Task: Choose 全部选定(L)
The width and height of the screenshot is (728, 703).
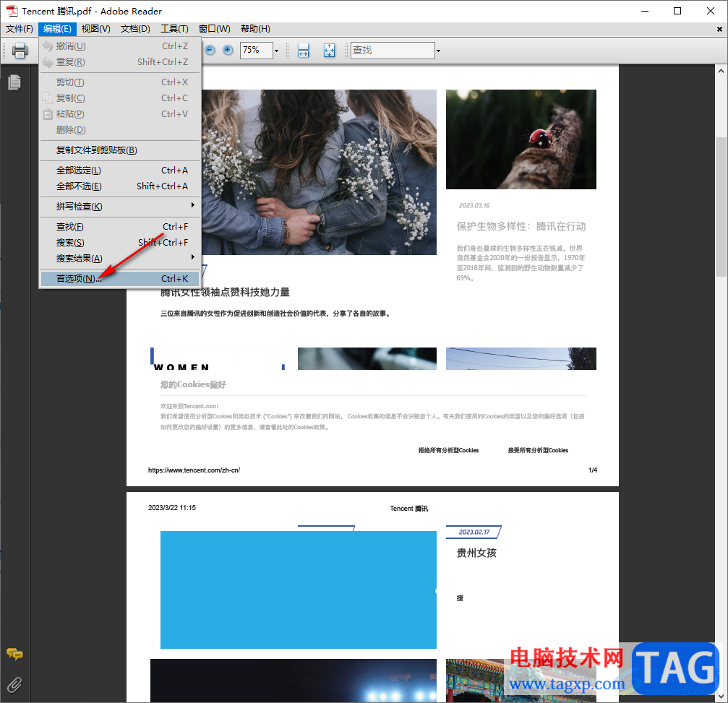Action: coord(120,171)
